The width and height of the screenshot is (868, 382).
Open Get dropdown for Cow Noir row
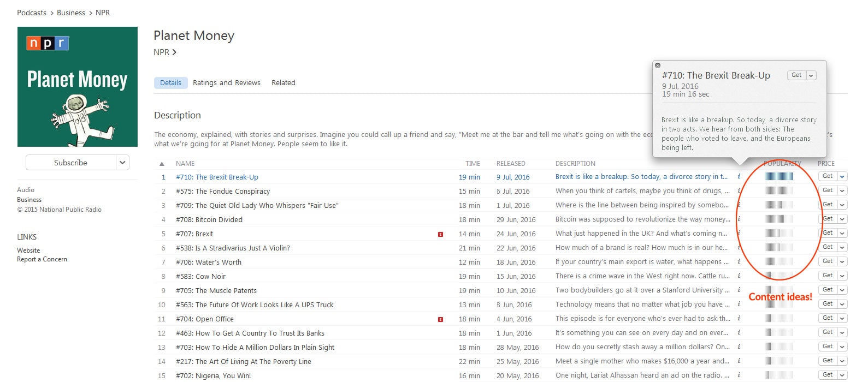(x=842, y=276)
